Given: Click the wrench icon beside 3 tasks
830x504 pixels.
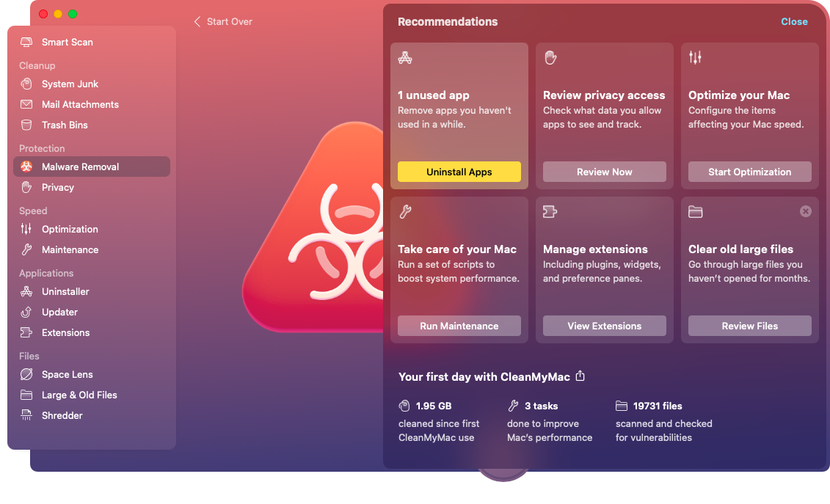Looking at the screenshot, I should click(x=513, y=406).
